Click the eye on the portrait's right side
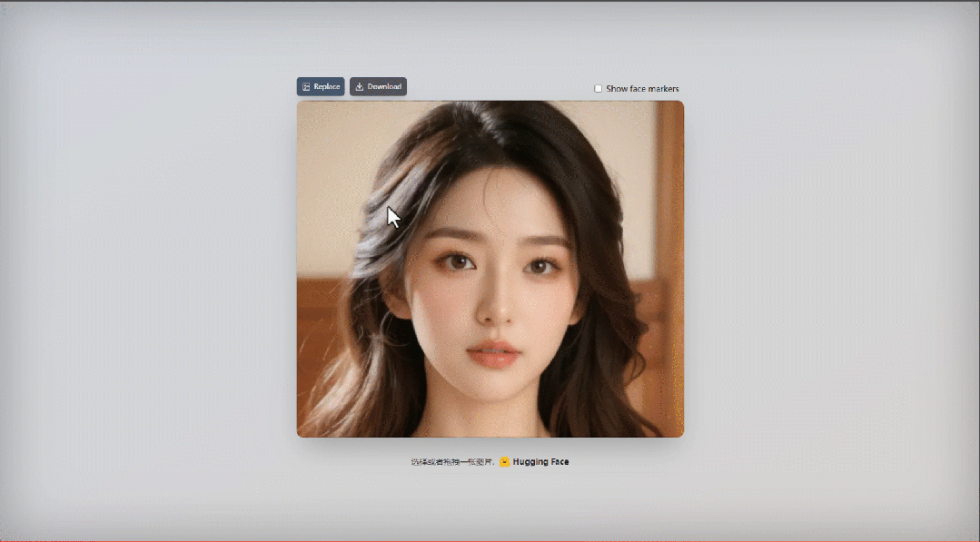Image resolution: width=980 pixels, height=542 pixels. click(541, 266)
